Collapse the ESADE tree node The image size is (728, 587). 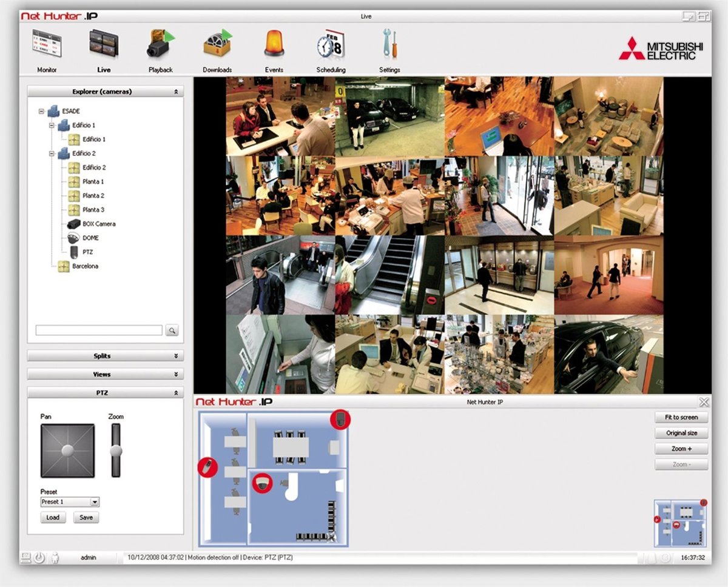tap(41, 112)
